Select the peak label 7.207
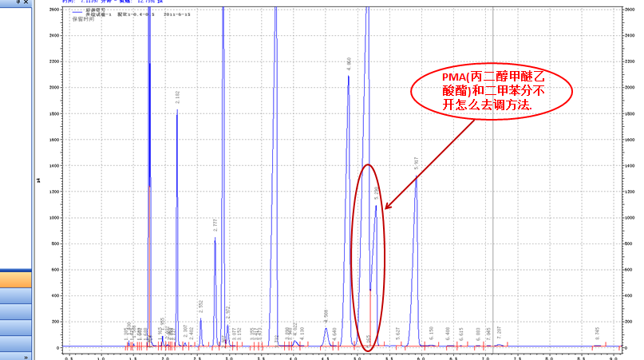The height and width of the screenshot is (360, 644). [499, 332]
